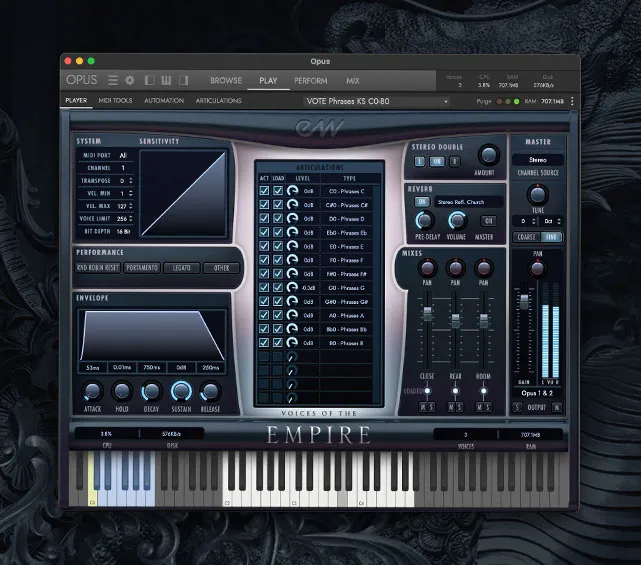Uncheck LOAD box for E0 - Phrases E

[278, 246]
